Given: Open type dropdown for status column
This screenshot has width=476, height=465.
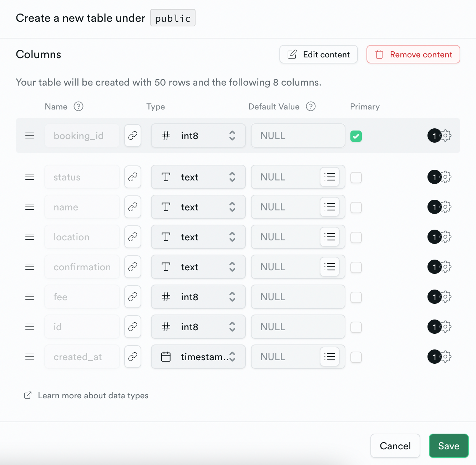Looking at the screenshot, I should [x=198, y=177].
